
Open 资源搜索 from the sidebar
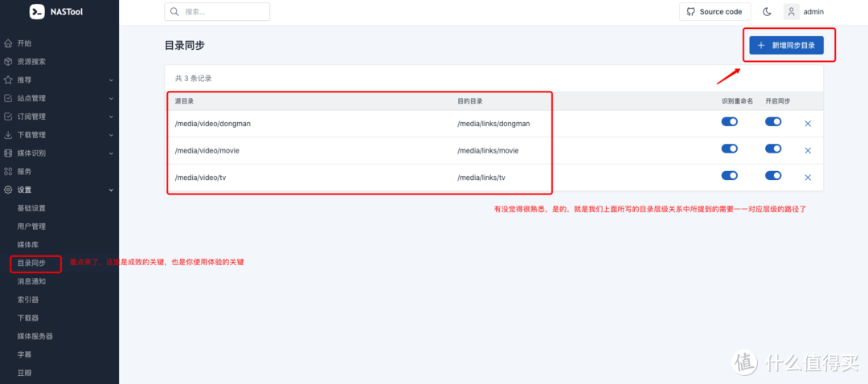31,61
